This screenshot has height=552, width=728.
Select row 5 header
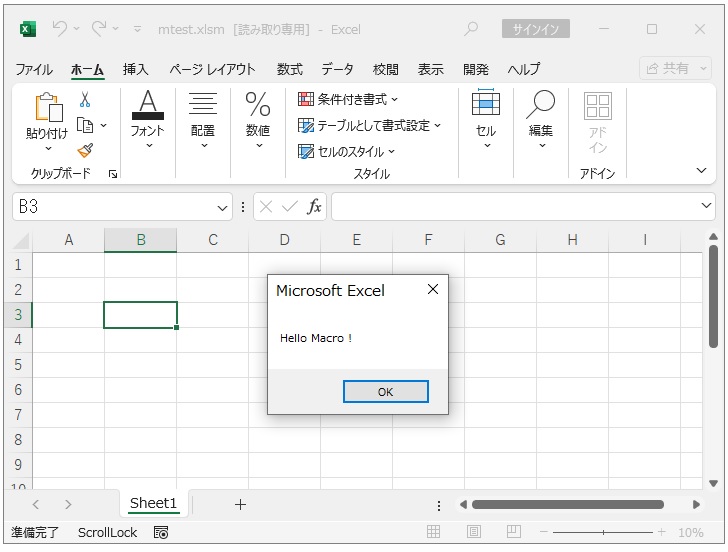[18, 364]
